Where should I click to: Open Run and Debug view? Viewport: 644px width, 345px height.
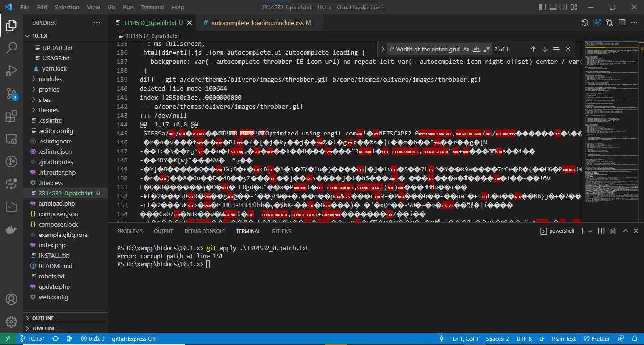pos(11,71)
